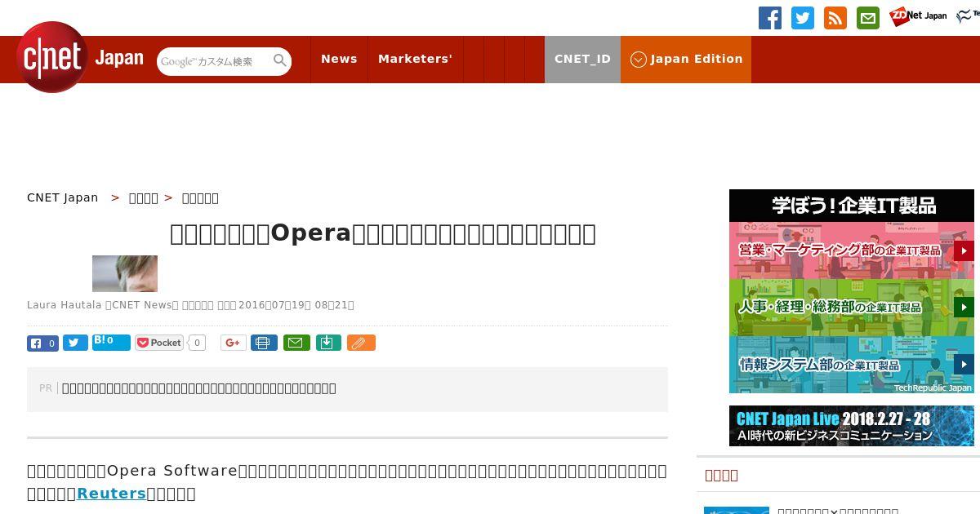
Task: Open the Twitter icon in top bar
Action: click(x=803, y=18)
